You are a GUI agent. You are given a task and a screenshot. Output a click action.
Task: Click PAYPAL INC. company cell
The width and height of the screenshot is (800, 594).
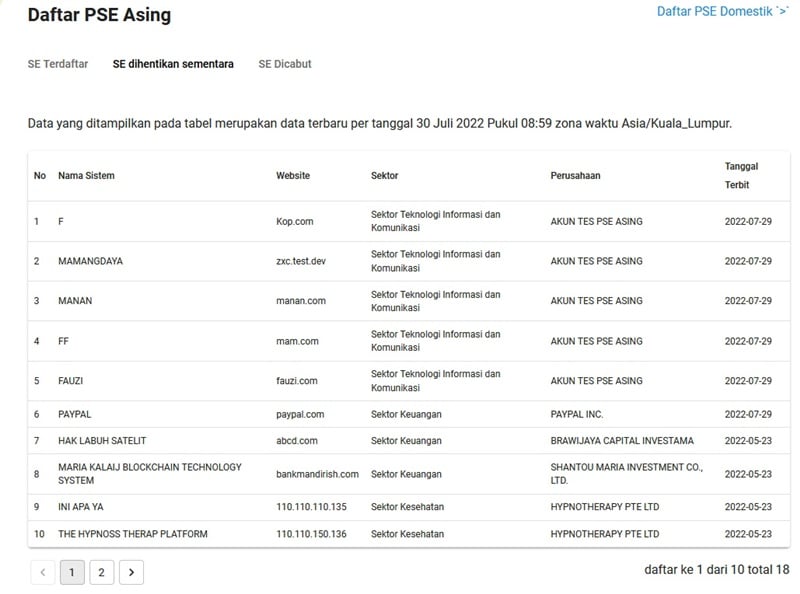tap(577, 414)
